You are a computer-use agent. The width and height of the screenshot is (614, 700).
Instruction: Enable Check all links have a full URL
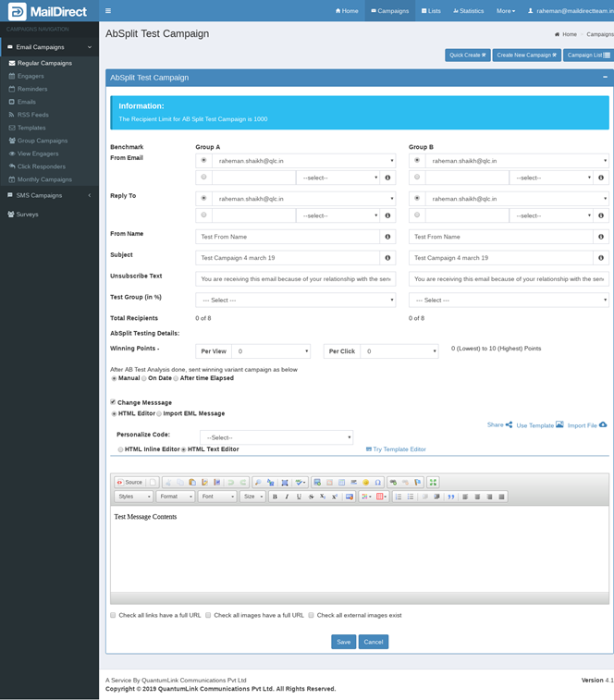pyautogui.click(x=113, y=615)
